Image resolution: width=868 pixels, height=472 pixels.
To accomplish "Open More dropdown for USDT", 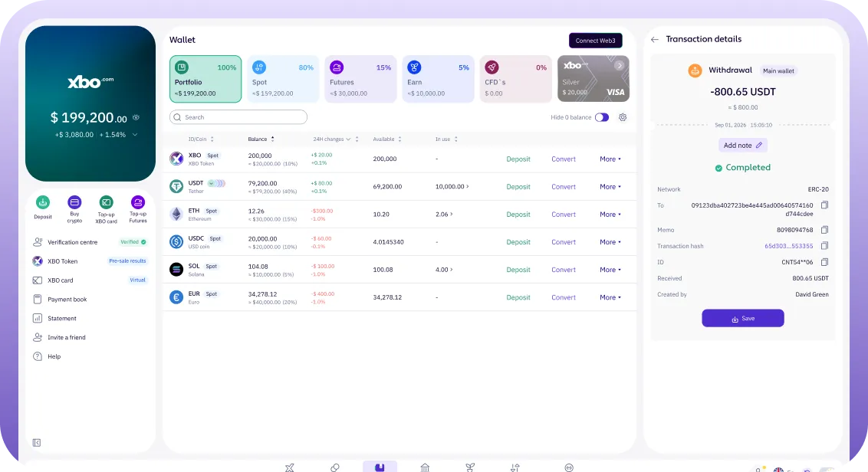I will click(x=610, y=186).
